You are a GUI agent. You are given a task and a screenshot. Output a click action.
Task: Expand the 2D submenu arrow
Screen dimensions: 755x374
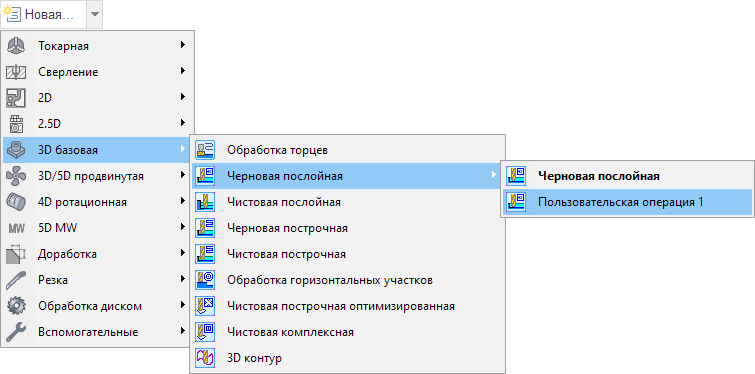182,97
